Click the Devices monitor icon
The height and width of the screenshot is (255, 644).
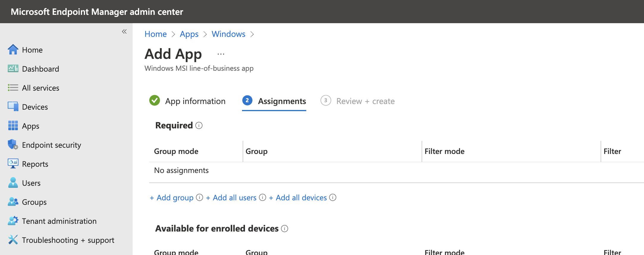pos(13,107)
